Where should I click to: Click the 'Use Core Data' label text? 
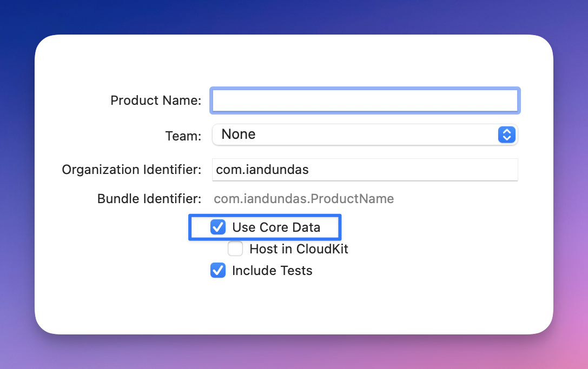click(276, 227)
